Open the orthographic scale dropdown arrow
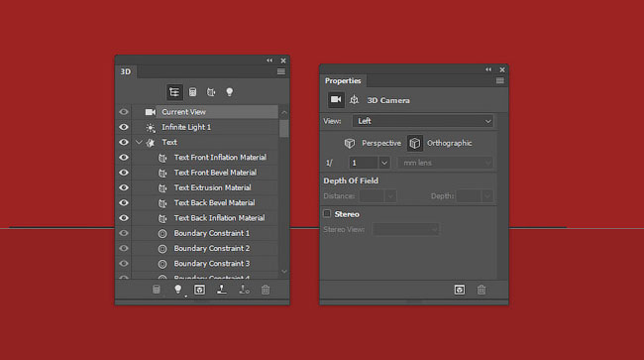Image resolution: width=644 pixels, height=360 pixels. pos(384,164)
